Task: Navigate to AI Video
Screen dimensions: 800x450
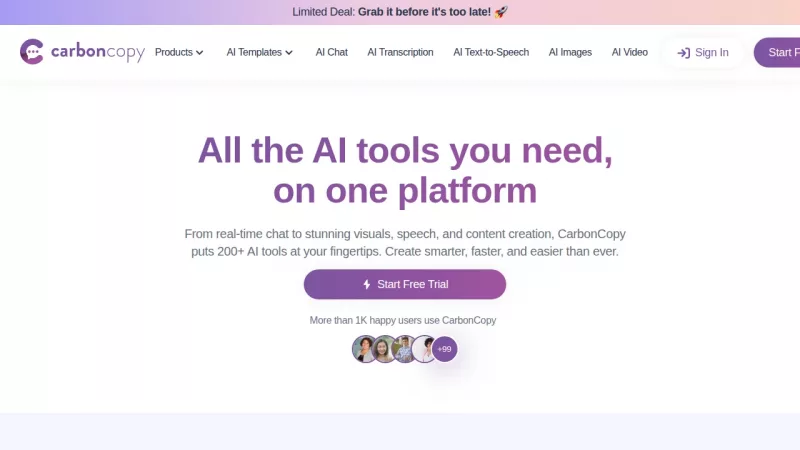Action: pyautogui.click(x=630, y=52)
